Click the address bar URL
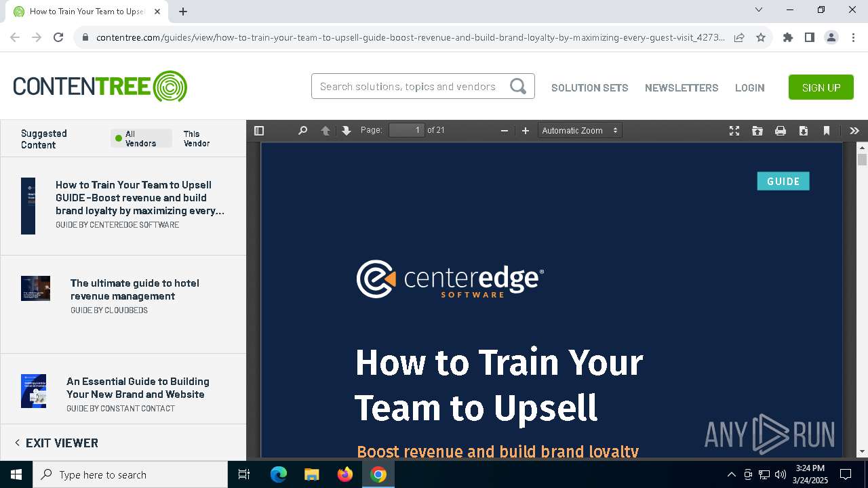The height and width of the screenshot is (488, 868). tap(410, 37)
